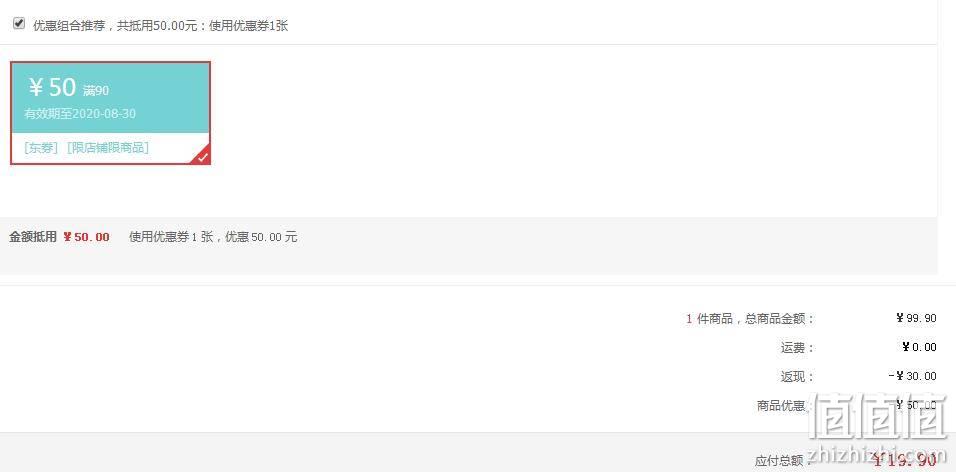The height and width of the screenshot is (472, 956).
Task: Click the coupon expiry date 有效期至2020-08-30
Action: pyautogui.click(x=80, y=114)
